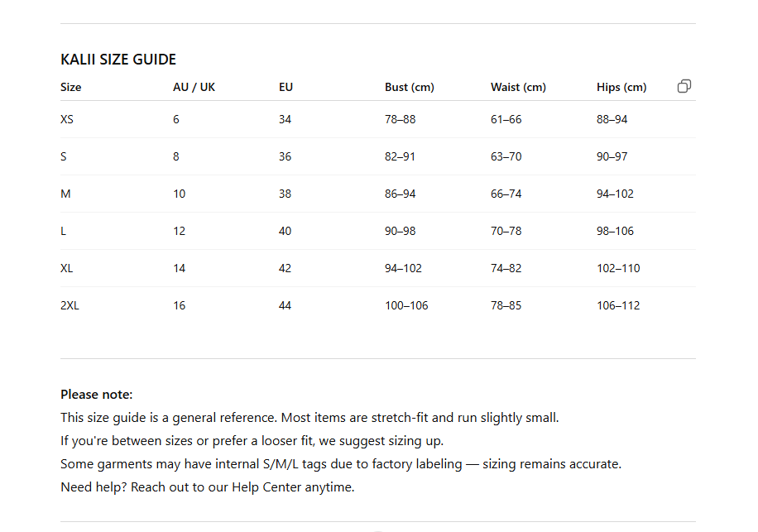Click the XS size row label
758x532 pixels.
(x=67, y=119)
